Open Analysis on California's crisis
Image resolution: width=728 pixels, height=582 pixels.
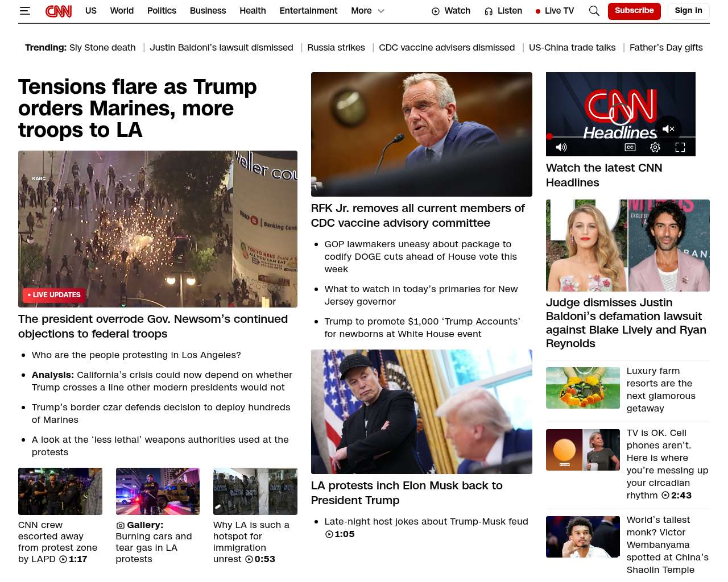click(162, 381)
